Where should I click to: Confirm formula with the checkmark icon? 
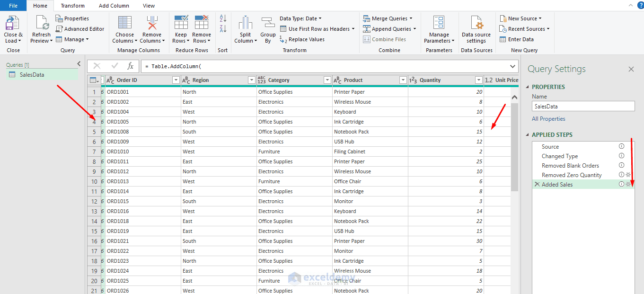115,66
